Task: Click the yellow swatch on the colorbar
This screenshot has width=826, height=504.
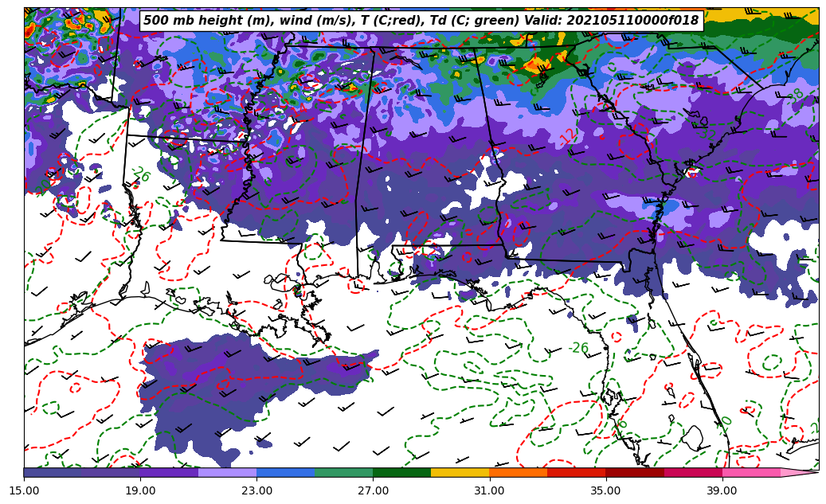Action: pos(460,472)
